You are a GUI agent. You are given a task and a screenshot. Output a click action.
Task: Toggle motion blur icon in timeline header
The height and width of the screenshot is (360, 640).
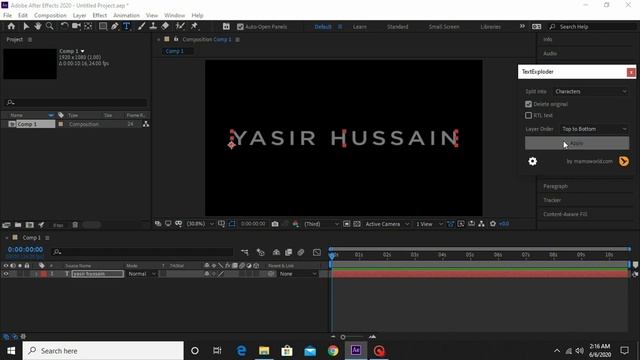click(x=301, y=252)
